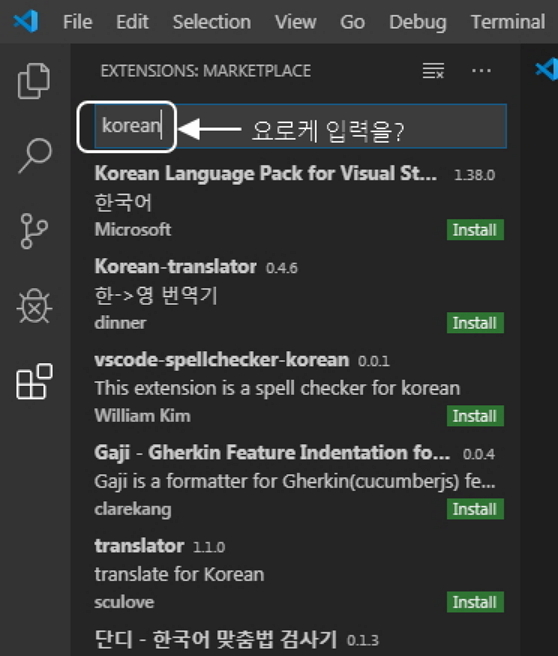The image size is (558, 656).
Task: Open the More Actions ellipsis menu
Action: pyautogui.click(x=481, y=71)
